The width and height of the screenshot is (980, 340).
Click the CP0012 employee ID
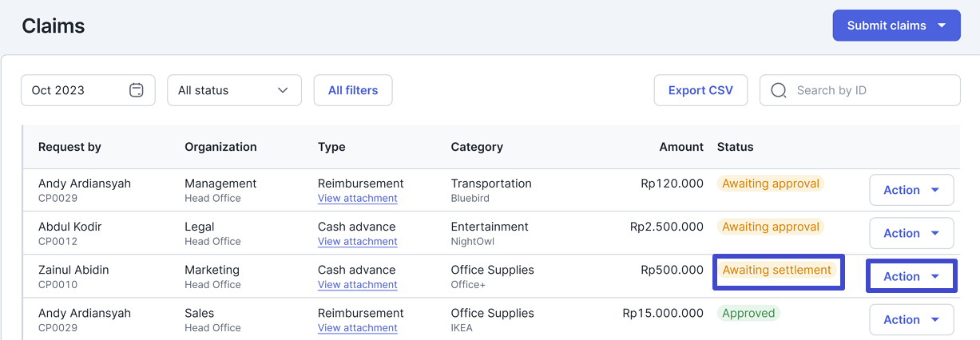click(x=58, y=241)
